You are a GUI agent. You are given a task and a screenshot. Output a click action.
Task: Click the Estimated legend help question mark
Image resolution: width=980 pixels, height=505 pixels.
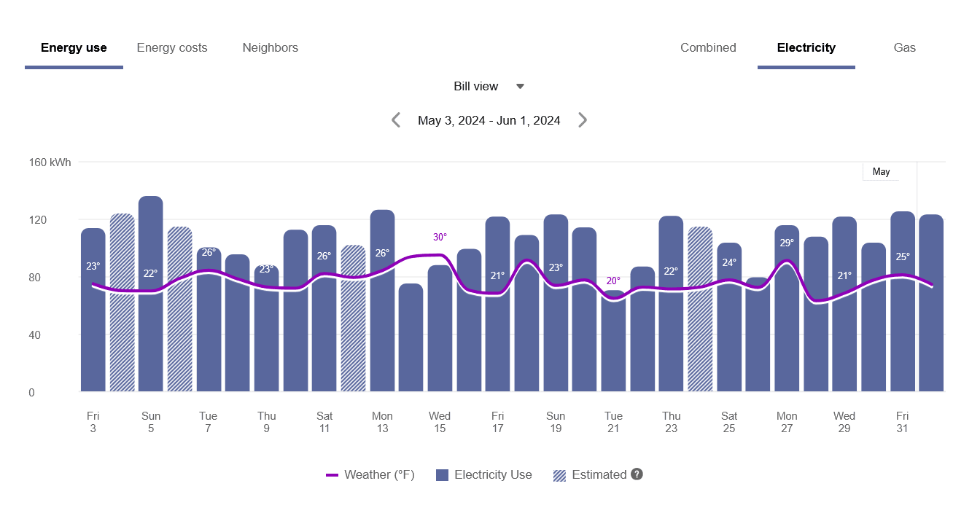coord(637,474)
